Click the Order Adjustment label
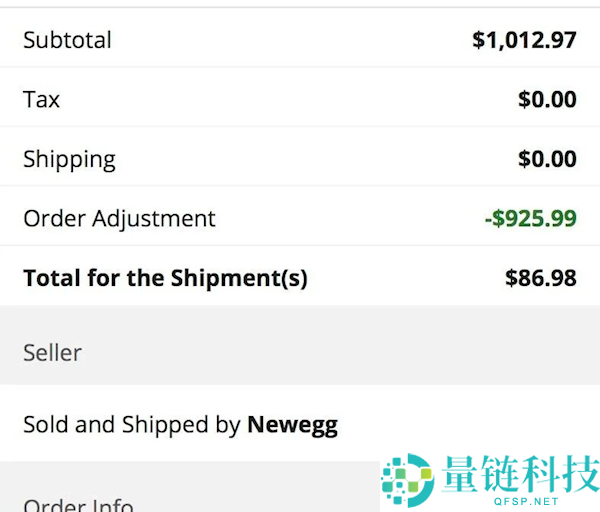 pos(119,218)
